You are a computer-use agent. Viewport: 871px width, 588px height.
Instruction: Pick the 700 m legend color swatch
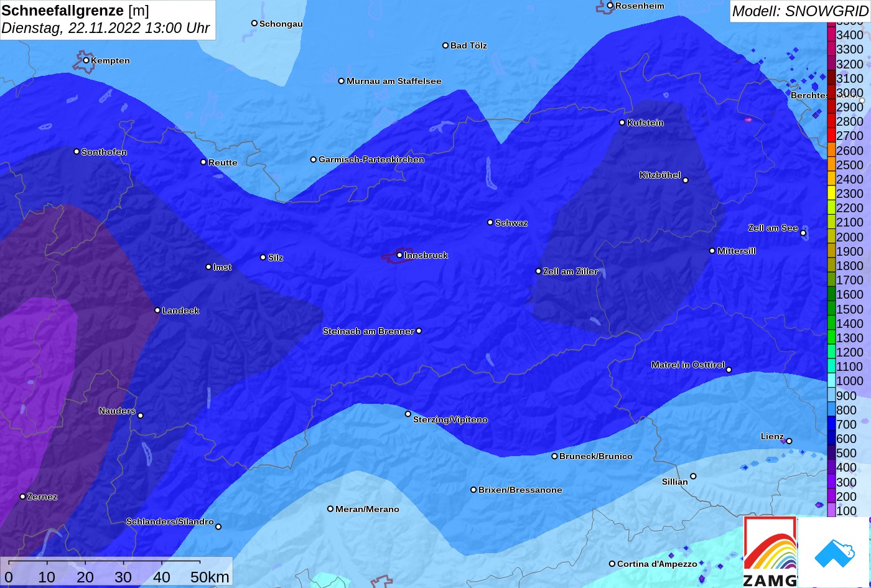[x=831, y=424]
